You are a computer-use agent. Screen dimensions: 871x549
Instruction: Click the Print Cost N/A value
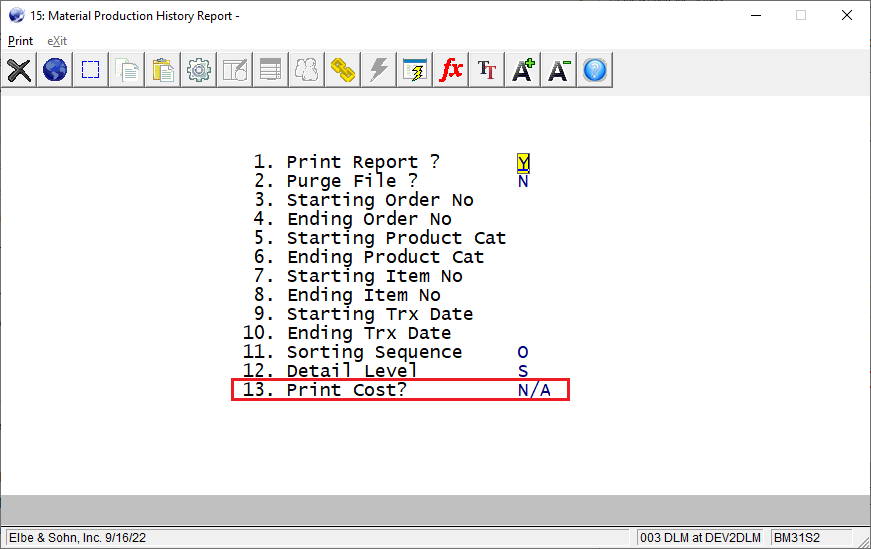pos(534,390)
